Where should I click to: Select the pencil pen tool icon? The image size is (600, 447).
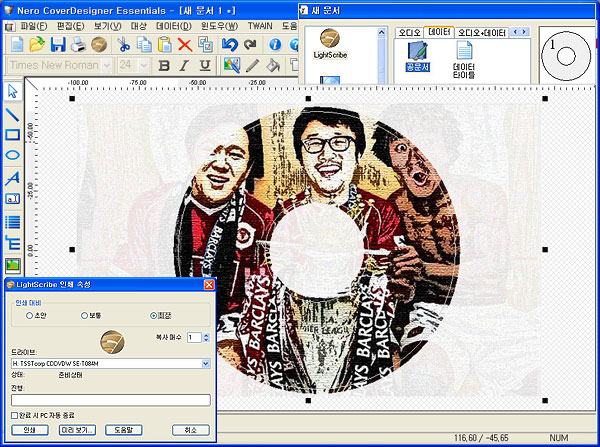(x=252, y=65)
